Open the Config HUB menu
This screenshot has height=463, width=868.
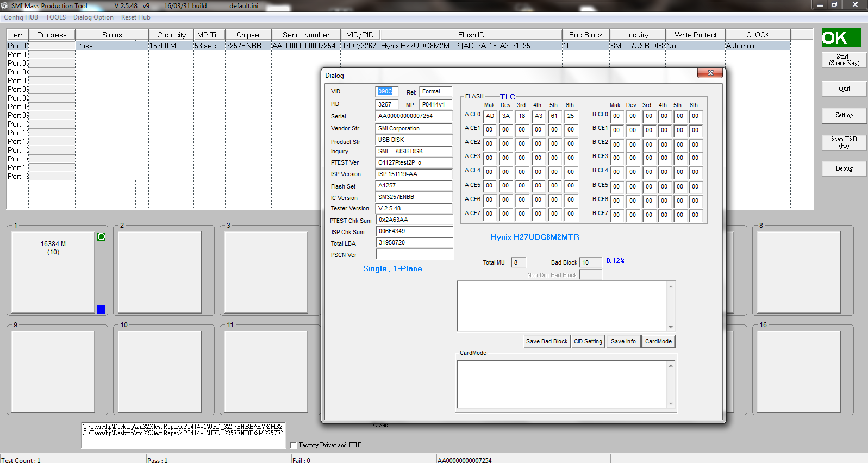(21, 17)
